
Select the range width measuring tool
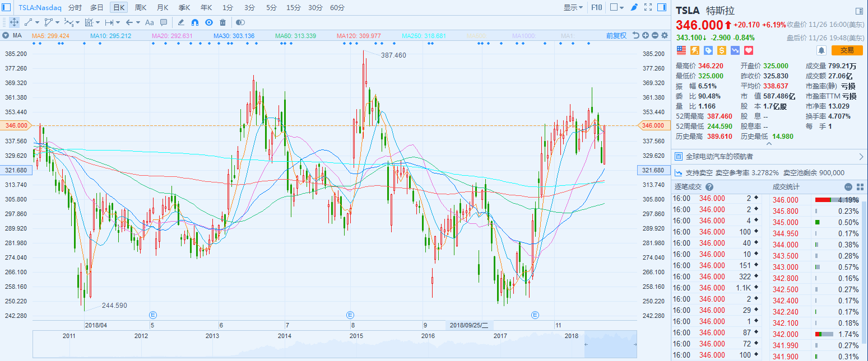click(x=109, y=22)
